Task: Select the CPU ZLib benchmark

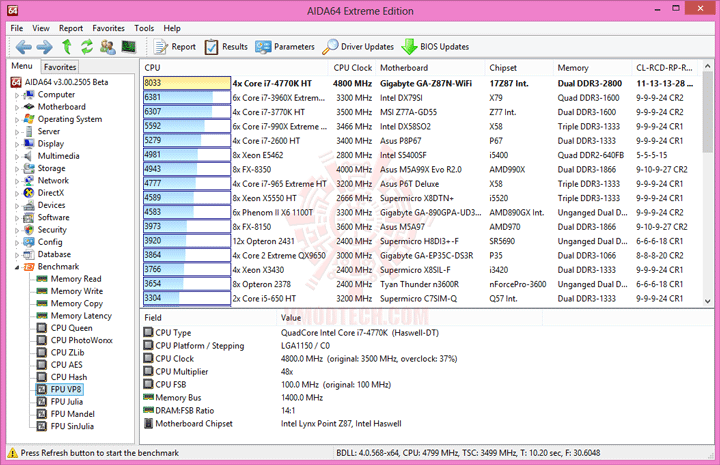Action: click(x=68, y=353)
